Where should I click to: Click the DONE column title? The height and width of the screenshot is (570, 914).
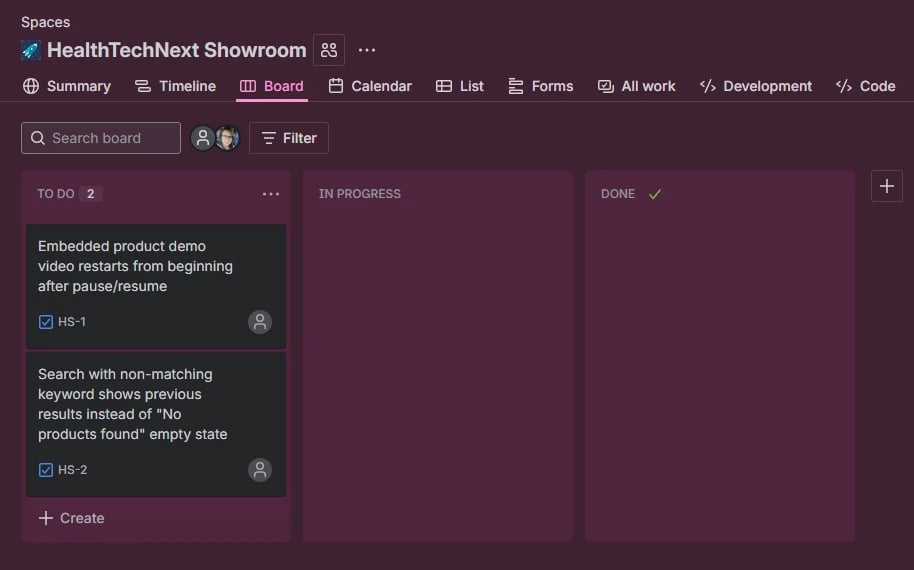tap(618, 194)
